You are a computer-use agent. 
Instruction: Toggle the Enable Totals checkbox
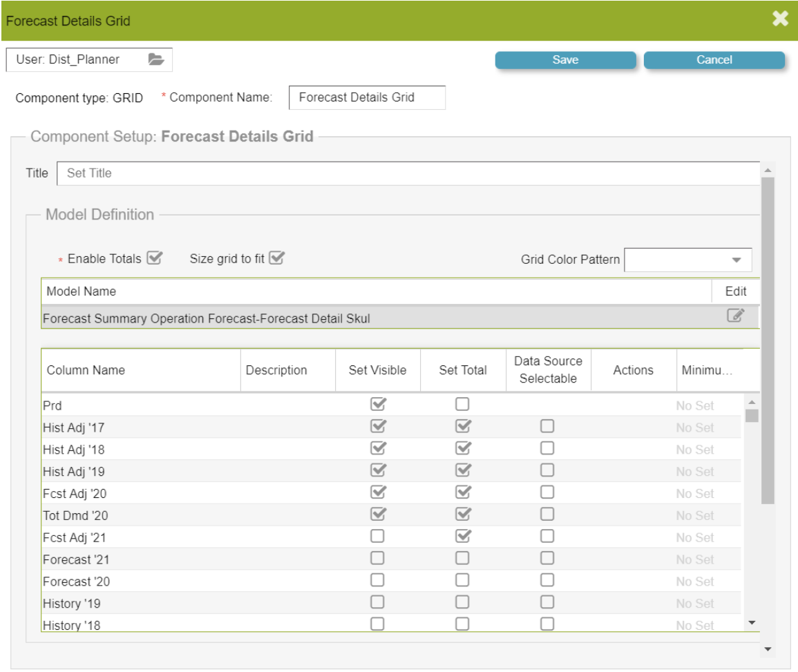pyautogui.click(x=155, y=258)
